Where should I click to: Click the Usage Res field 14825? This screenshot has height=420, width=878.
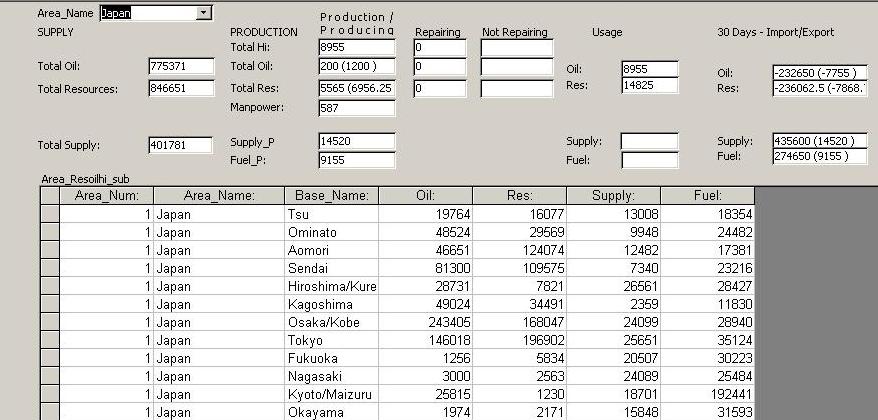coord(650,85)
